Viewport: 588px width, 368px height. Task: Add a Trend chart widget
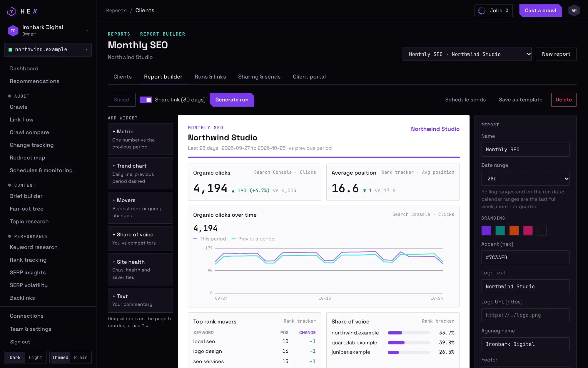point(140,173)
